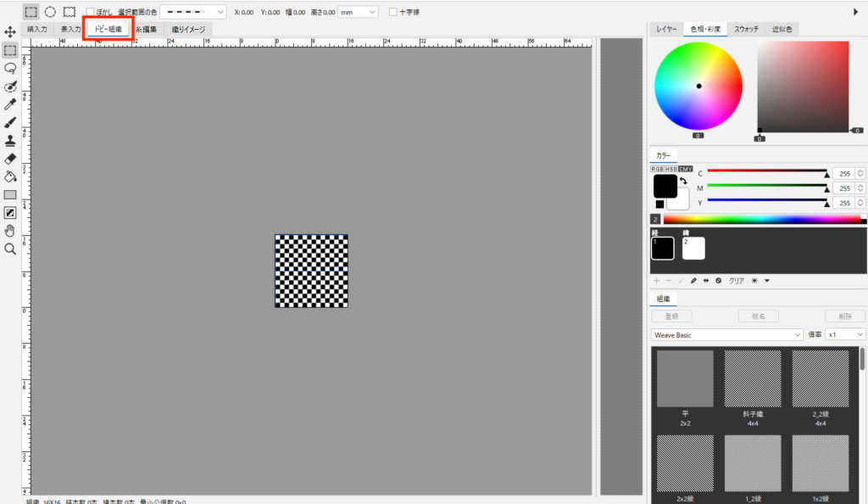
Task: Enable the ぼかし (blur) checkbox
Action: (91, 12)
